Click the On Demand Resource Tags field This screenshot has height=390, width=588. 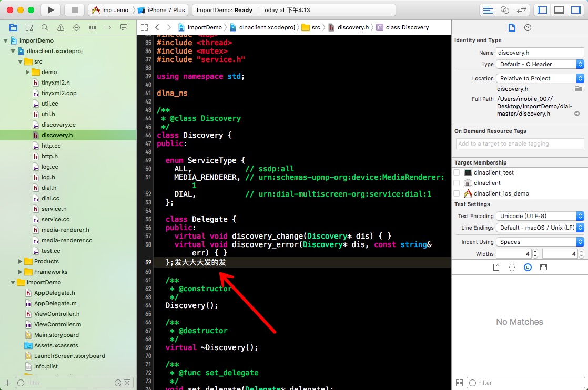[520, 143]
